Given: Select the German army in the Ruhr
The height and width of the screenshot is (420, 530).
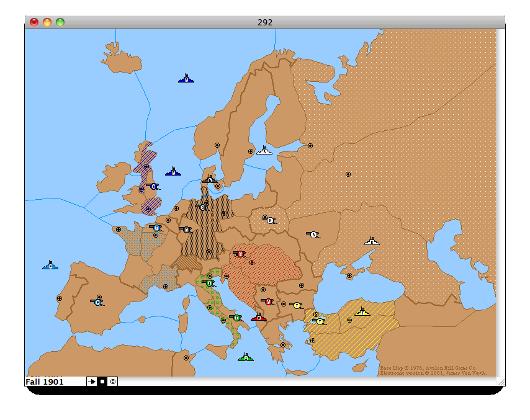Looking at the screenshot, I should (186, 230).
